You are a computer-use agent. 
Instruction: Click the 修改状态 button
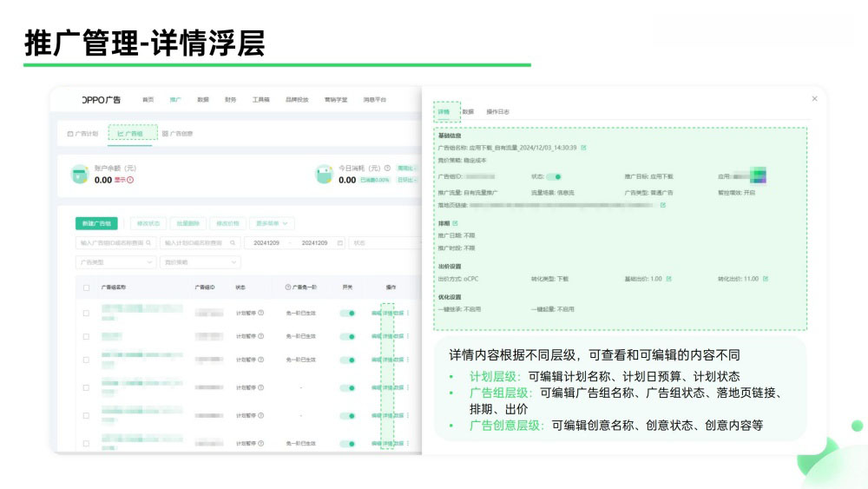[148, 224]
